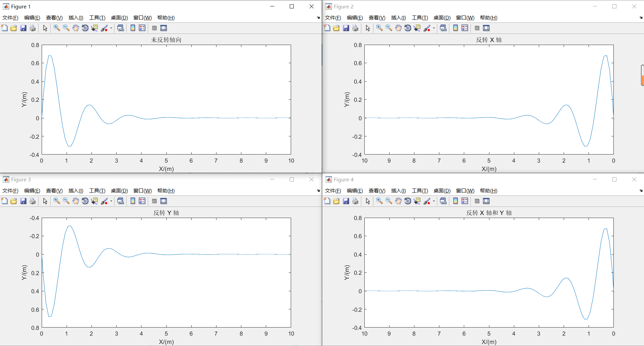Open 帮助(H) menu in Figure 4
Screen dimensions: 644x346
point(488,191)
